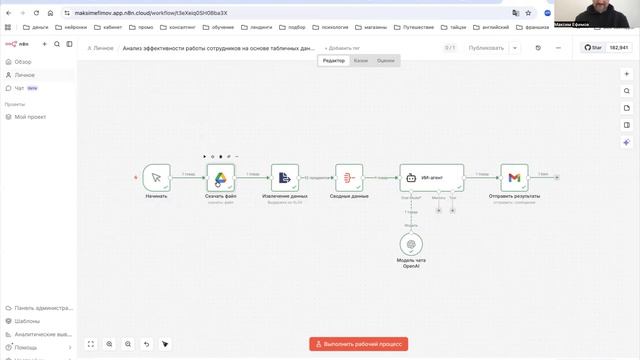640x360 pixels.
Task: Collapse the n8n sidebar panel
Action: click(x=69, y=44)
